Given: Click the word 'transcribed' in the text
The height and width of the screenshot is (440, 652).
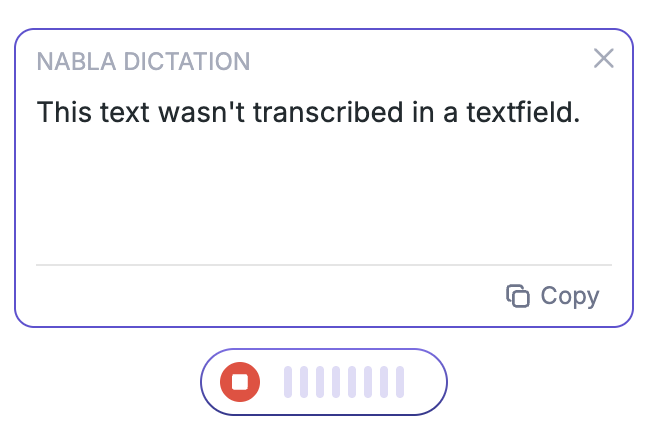Looking at the screenshot, I should coord(328,112).
